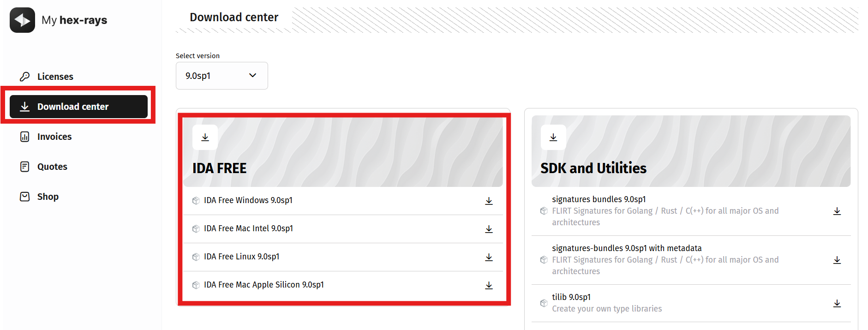Download IDA Free Mac Apple Silicon 9.0sp1

click(489, 285)
